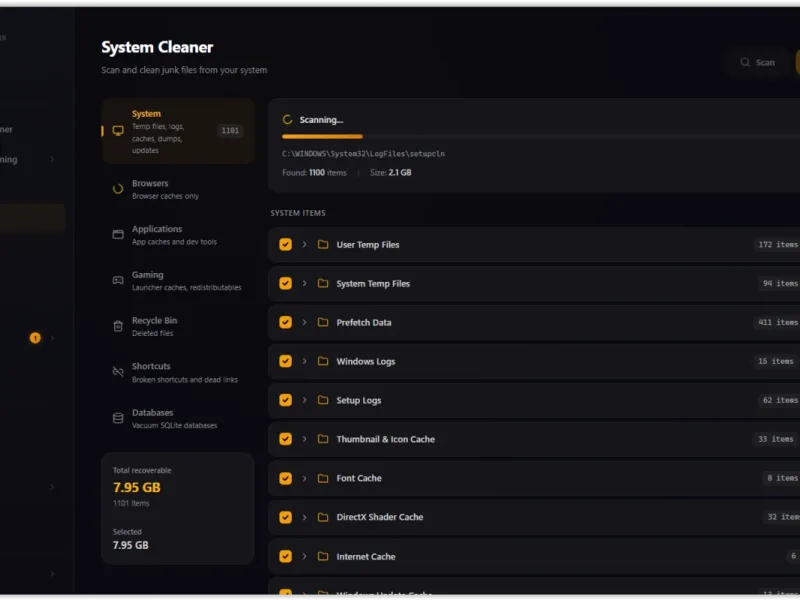Switch to the Applications category

(x=178, y=235)
